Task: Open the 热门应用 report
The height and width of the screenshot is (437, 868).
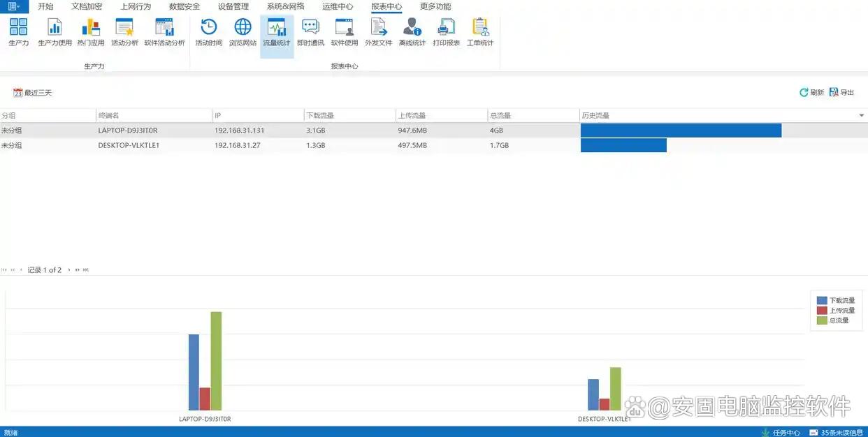Action: [91, 32]
